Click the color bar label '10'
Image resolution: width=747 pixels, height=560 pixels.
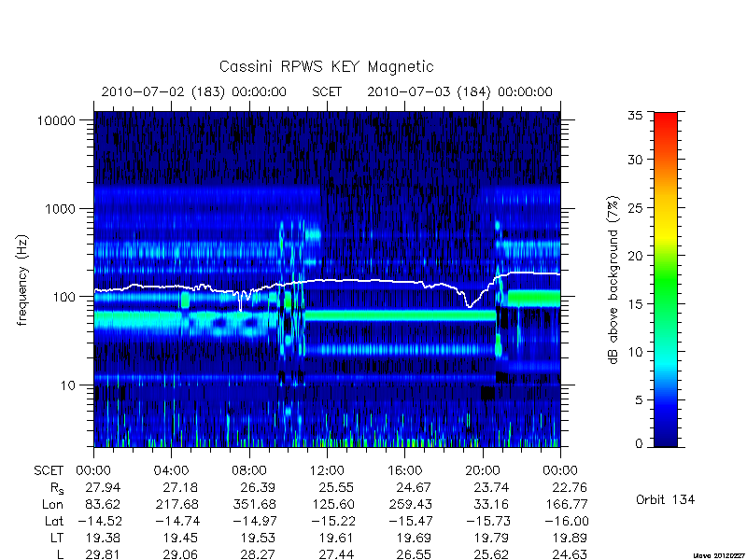coord(636,352)
